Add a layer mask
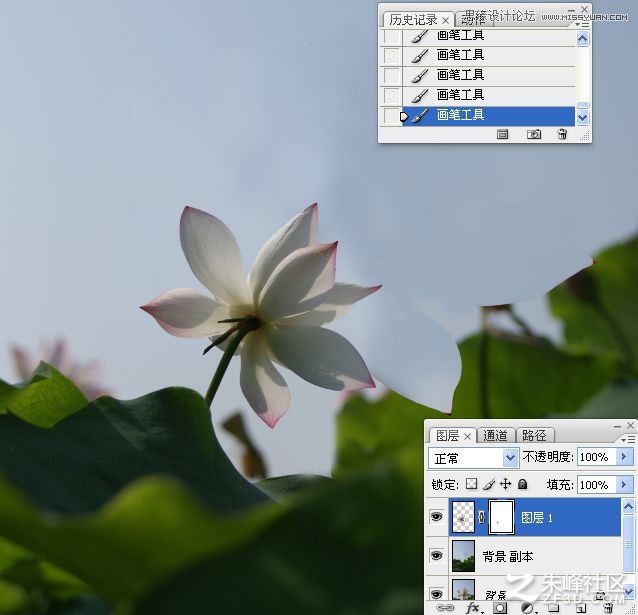638x615 pixels. (500, 608)
